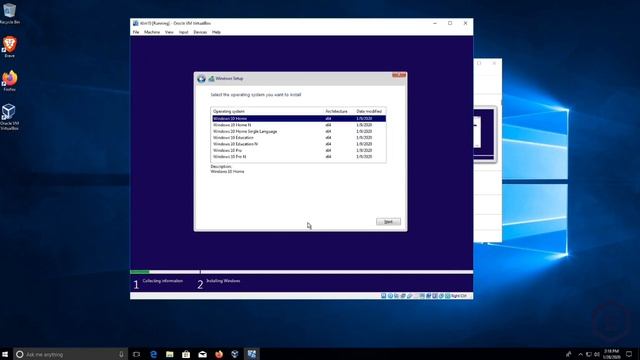Image resolution: width=640 pixels, height=360 pixels.
Task: Click the volume tray icon
Action: 597,354
